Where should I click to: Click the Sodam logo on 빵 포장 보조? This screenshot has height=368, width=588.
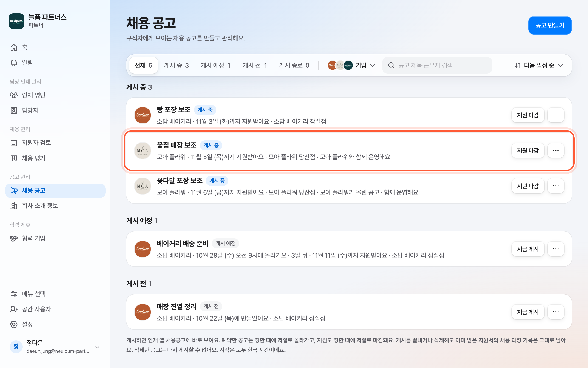coord(143,115)
